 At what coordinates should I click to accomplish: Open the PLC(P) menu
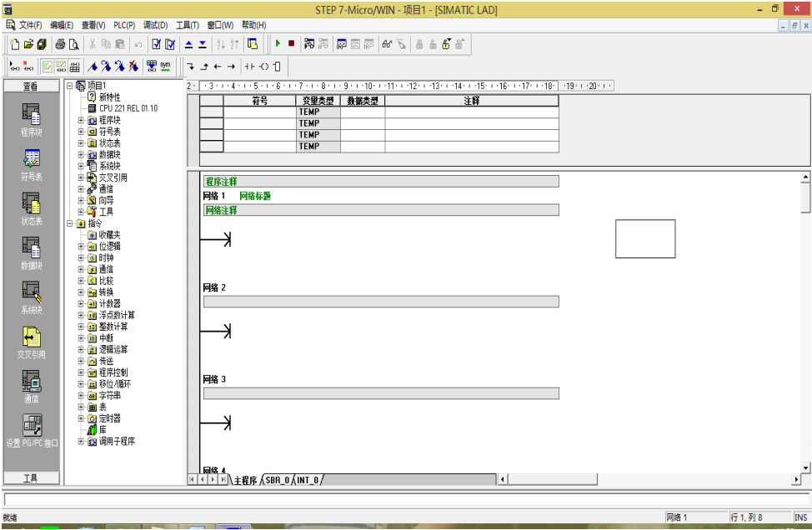(124, 25)
